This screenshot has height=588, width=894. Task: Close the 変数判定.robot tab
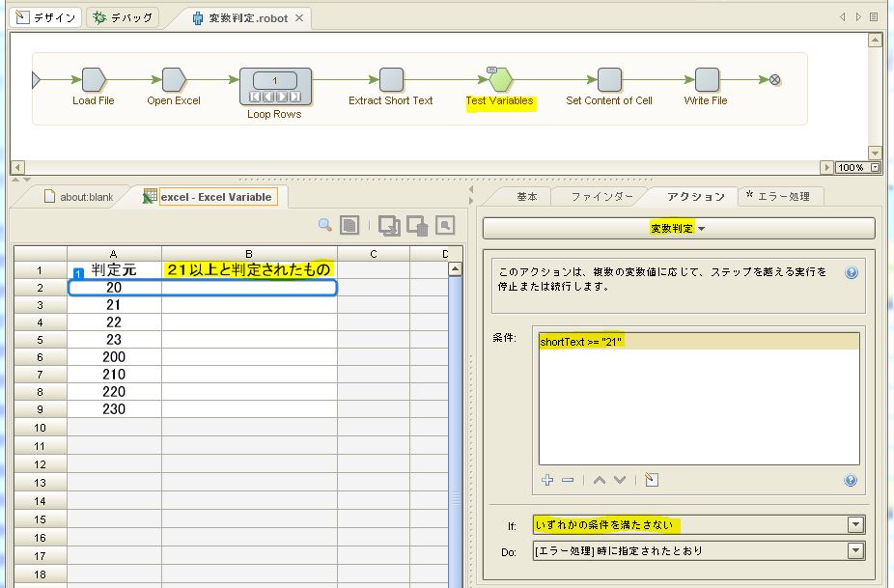coord(299,18)
